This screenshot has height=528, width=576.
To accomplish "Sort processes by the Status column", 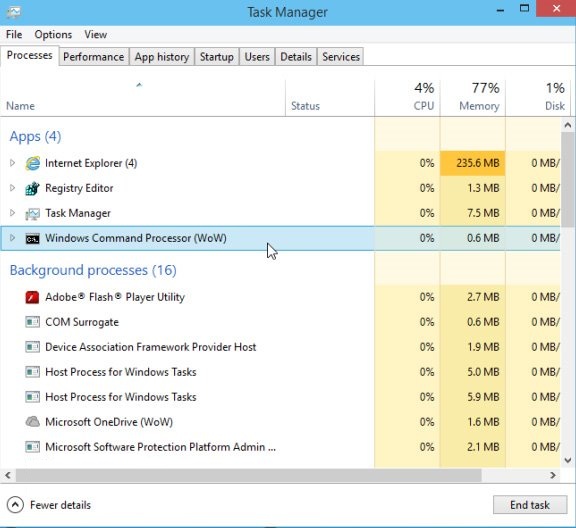I will [x=330, y=98].
